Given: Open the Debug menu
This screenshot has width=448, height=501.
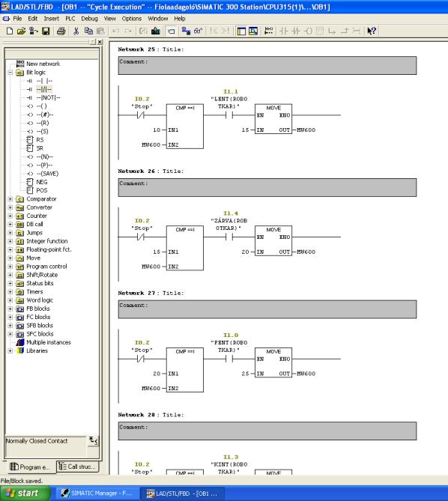Looking at the screenshot, I should pos(89,19).
